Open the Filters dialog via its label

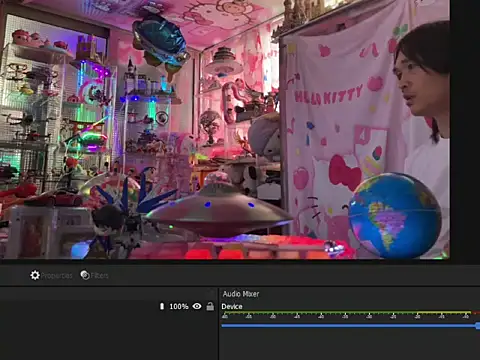pyautogui.click(x=99, y=276)
